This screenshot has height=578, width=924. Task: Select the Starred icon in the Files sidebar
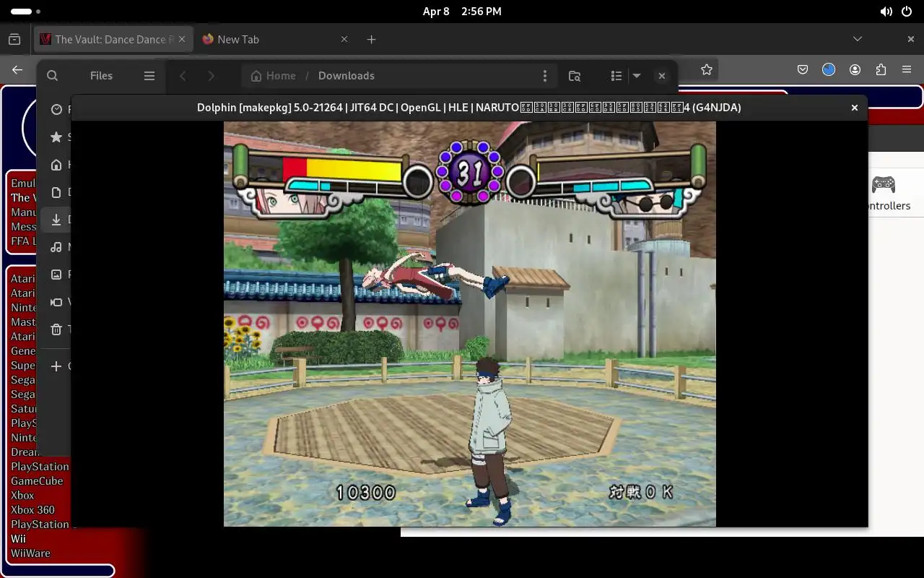[56, 137]
